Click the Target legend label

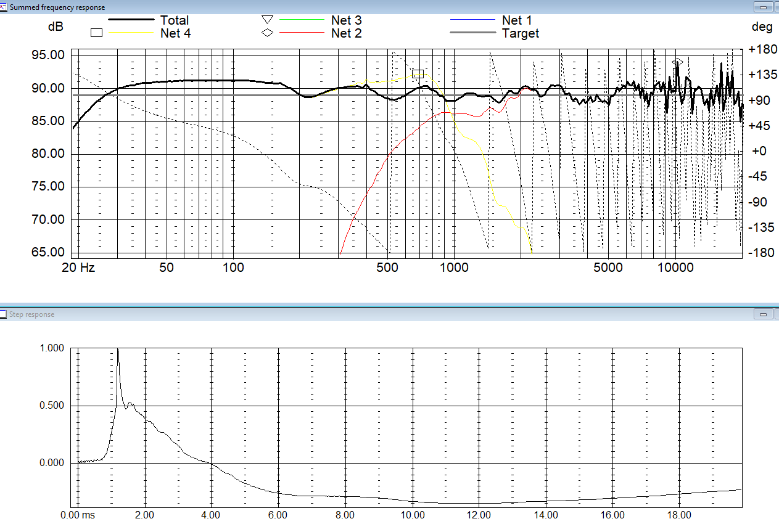coord(521,33)
